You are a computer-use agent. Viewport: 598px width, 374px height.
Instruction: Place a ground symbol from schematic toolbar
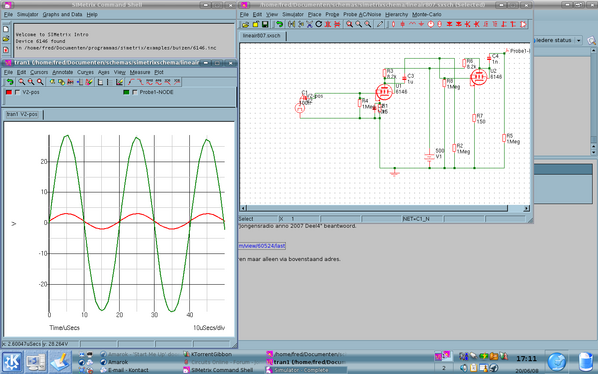point(421,24)
